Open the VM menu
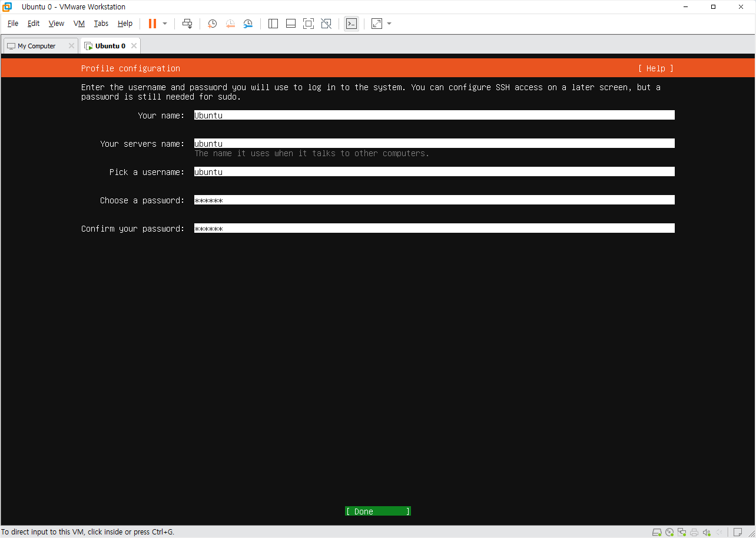The height and width of the screenshot is (538, 756). pyautogui.click(x=79, y=24)
